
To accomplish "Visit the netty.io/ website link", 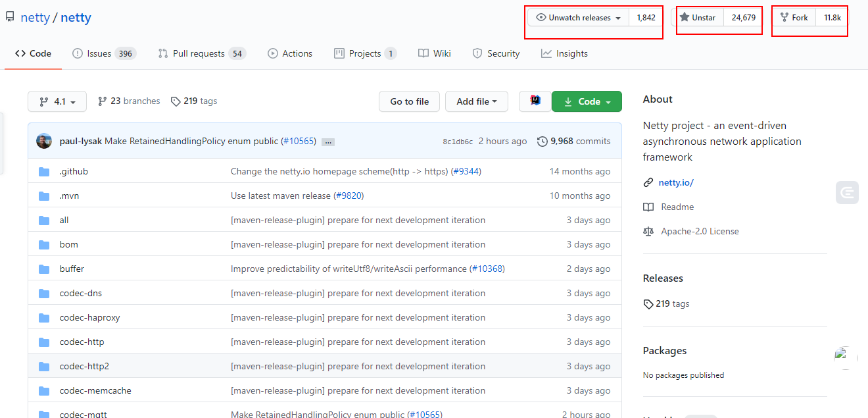I will 676,182.
